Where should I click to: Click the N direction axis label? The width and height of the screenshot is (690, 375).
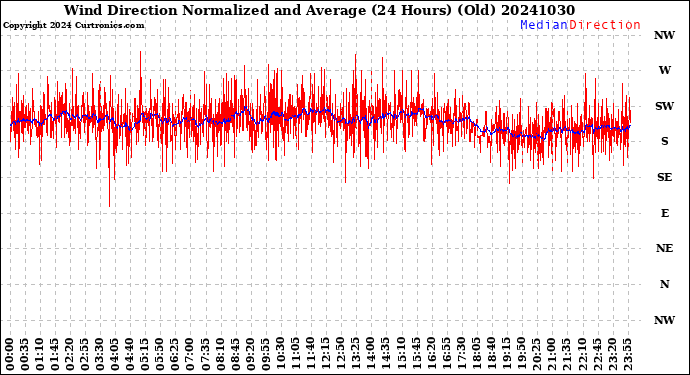click(664, 284)
